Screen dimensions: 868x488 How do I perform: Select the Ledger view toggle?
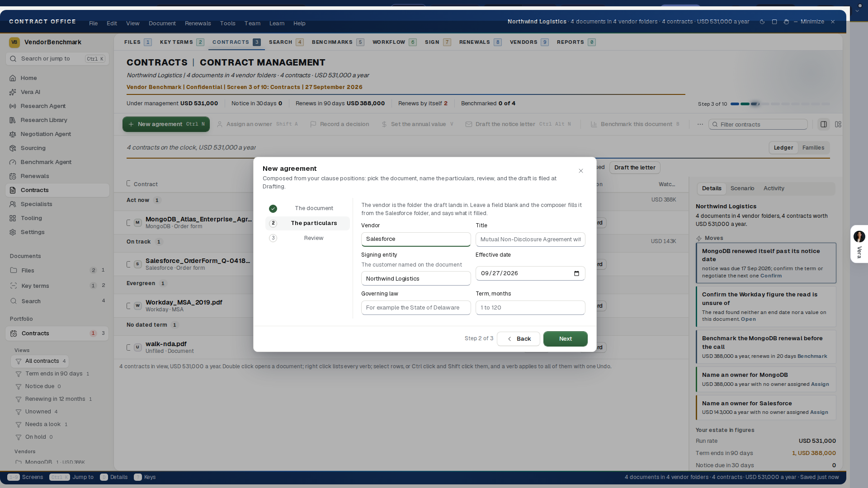pos(783,148)
